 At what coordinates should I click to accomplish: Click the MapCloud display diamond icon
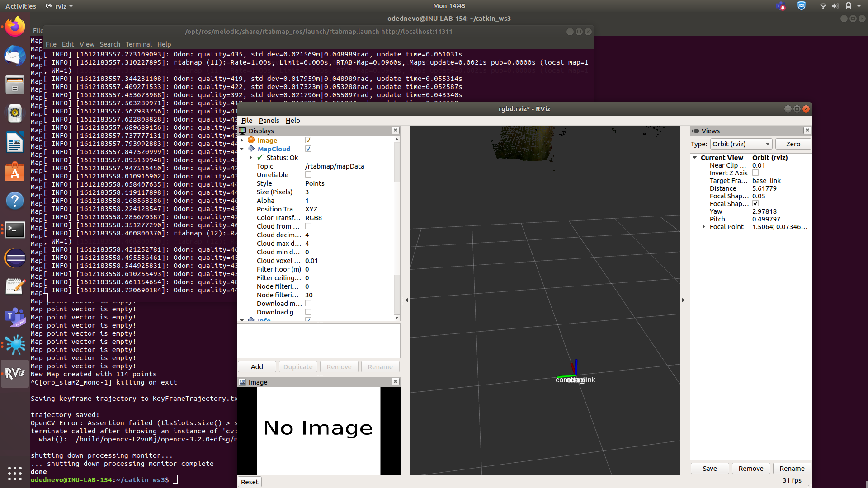click(251, 149)
